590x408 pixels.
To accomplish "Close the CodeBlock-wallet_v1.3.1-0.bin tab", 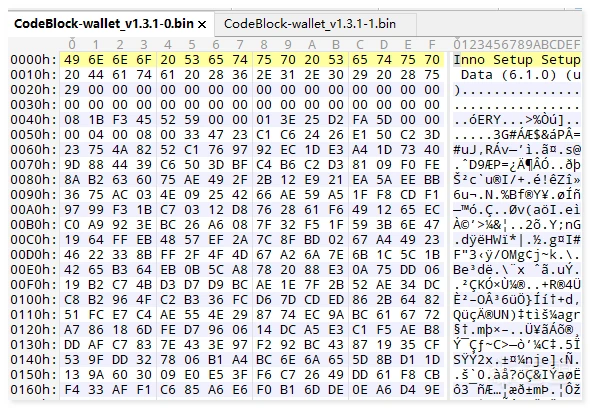I will point(202,24).
